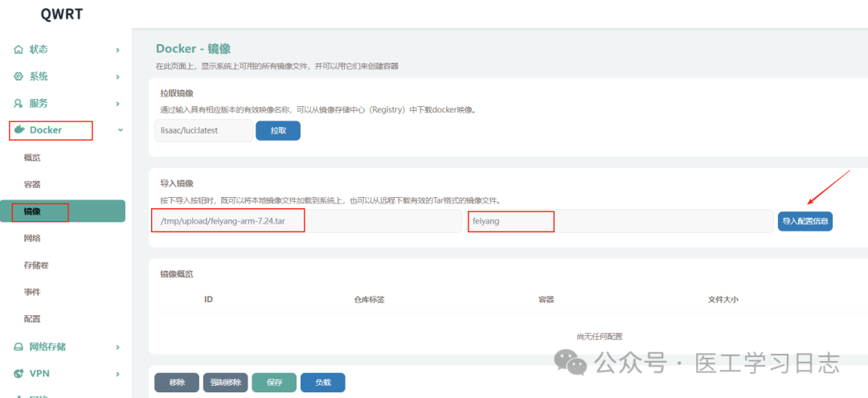Go to Docker 存储卷 page

[36, 265]
